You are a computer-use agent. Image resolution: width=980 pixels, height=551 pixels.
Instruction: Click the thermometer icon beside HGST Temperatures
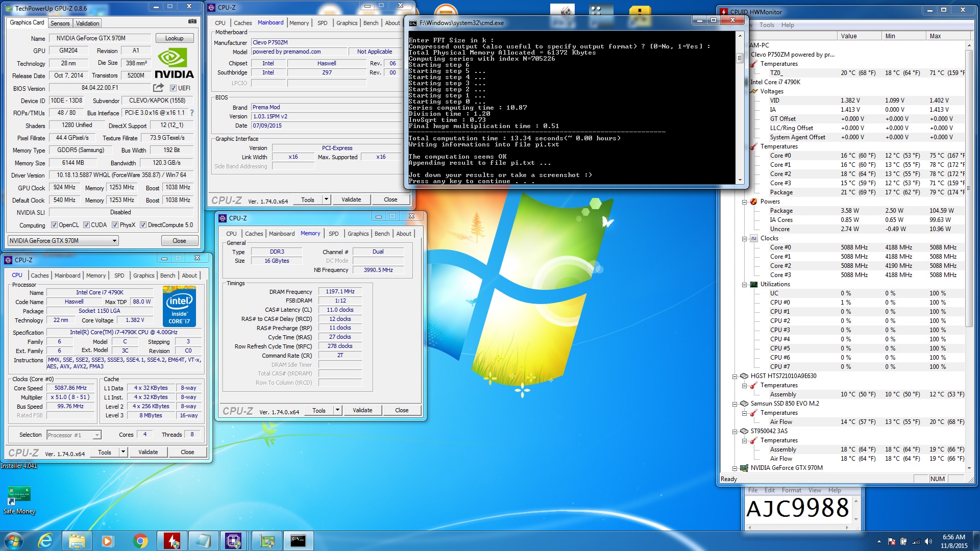pos(754,385)
